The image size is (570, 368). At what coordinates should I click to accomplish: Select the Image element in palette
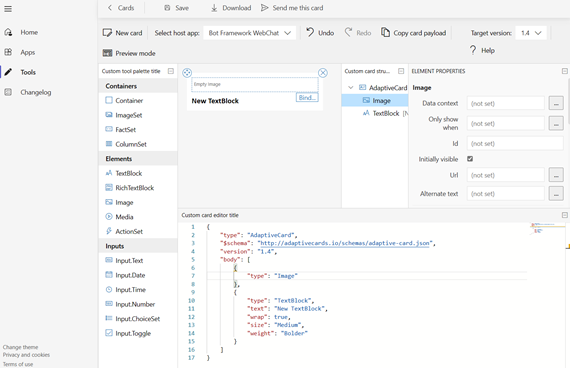(119, 203)
